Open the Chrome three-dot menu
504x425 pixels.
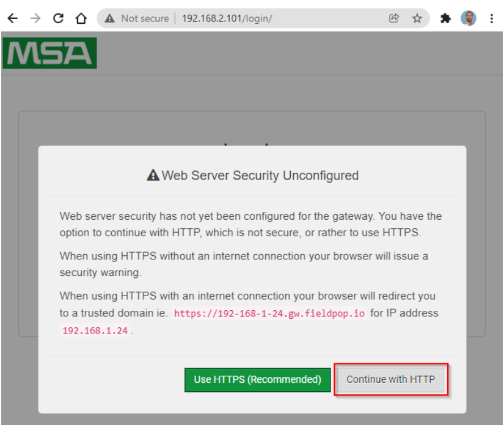tap(491, 18)
